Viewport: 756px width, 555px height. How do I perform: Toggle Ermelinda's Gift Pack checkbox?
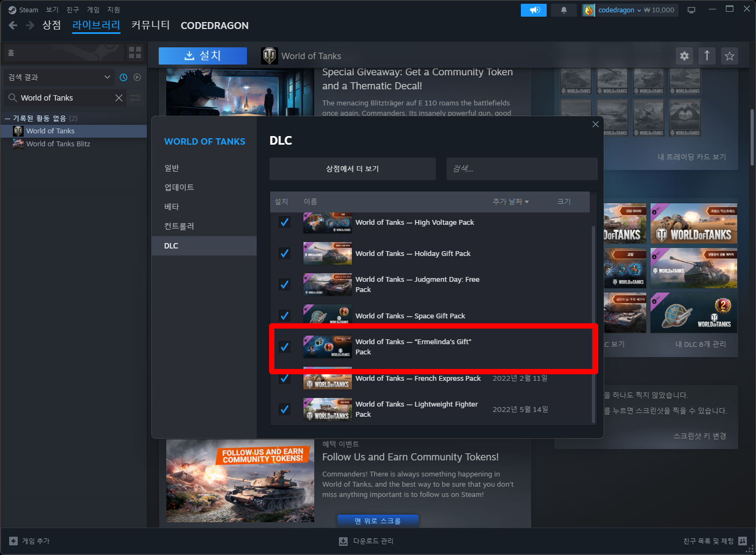click(285, 347)
